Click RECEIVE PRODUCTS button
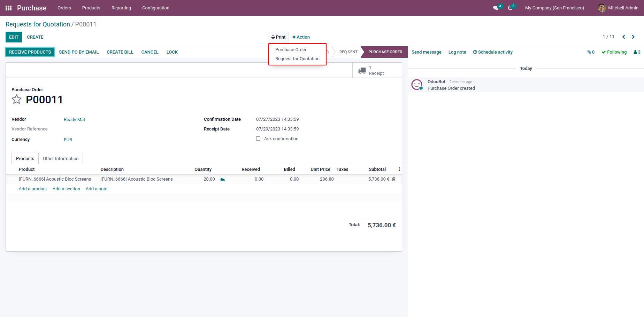Image resolution: width=644 pixels, height=317 pixels. [30, 52]
